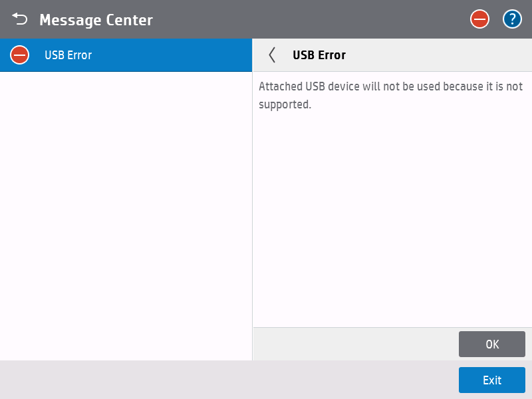Click the word 'supported.' in the message
Screen dimensions: 532x399
click(285, 105)
